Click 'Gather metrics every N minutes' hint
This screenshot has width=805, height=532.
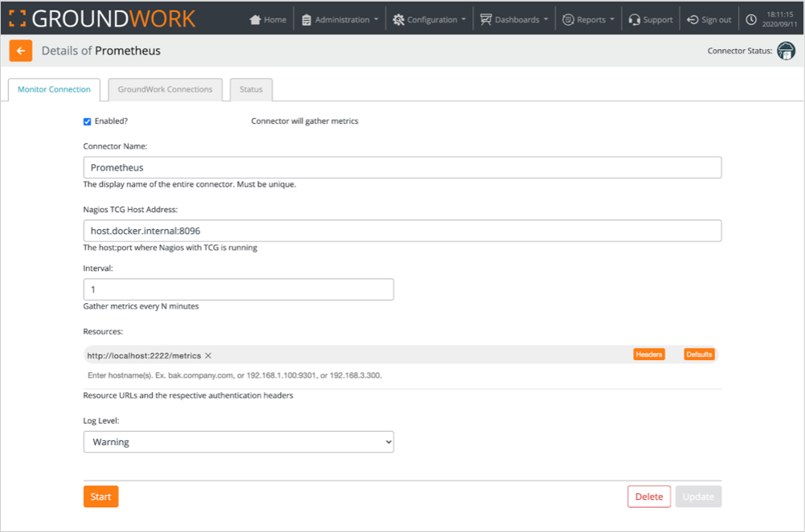(x=141, y=306)
